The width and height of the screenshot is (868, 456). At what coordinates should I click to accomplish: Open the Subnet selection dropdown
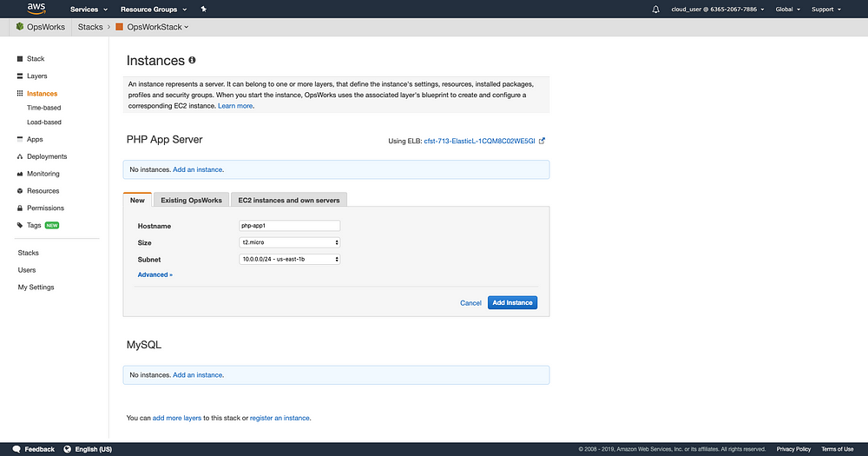click(290, 260)
